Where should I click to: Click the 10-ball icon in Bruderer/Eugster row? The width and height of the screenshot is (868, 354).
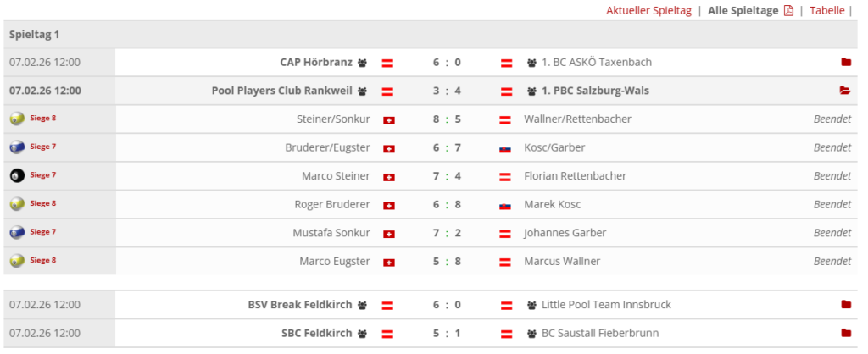click(x=16, y=147)
